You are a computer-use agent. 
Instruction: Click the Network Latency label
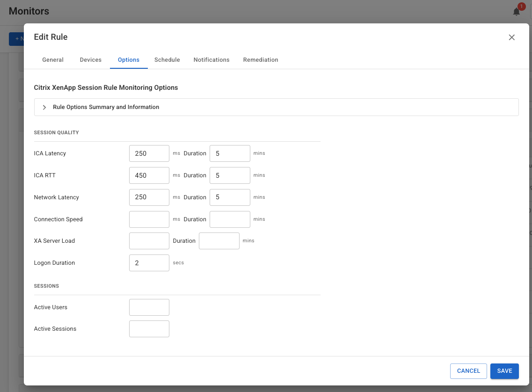[56, 197]
